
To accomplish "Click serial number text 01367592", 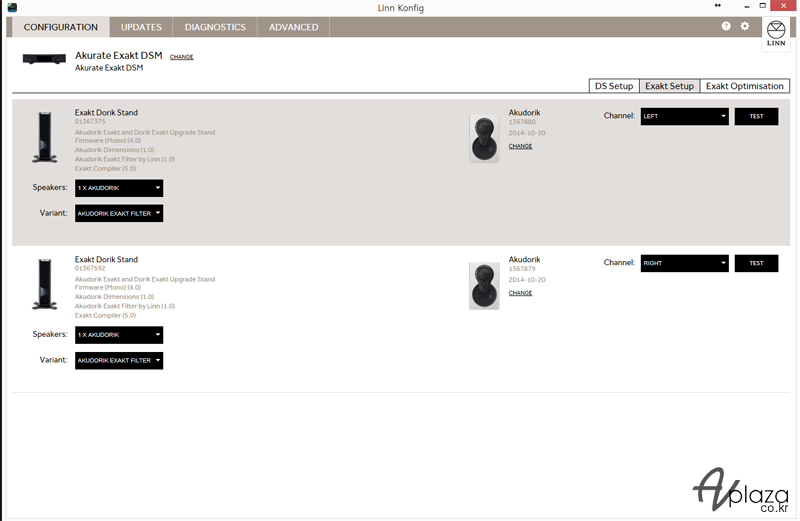I will (x=90, y=268).
